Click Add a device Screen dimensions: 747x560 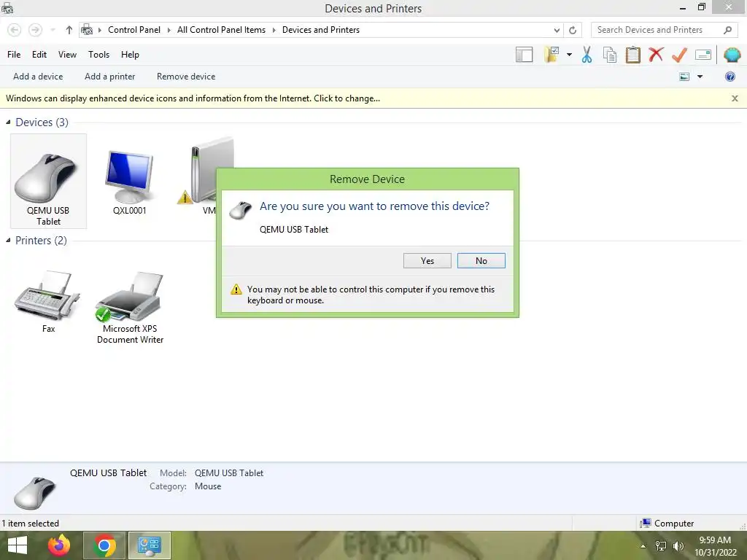coord(38,76)
